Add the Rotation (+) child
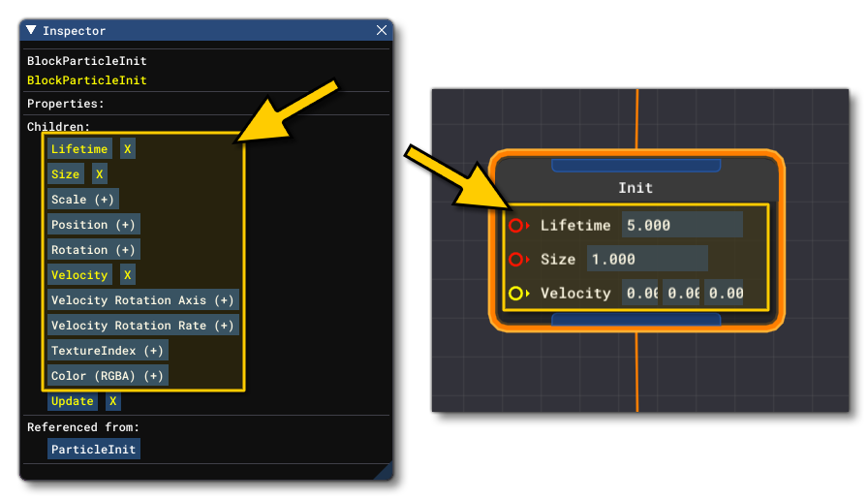Viewport: 868px width, 500px height. 93,250
